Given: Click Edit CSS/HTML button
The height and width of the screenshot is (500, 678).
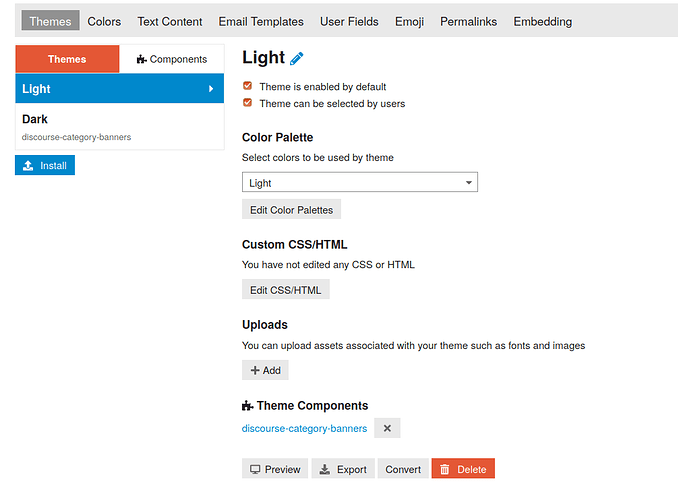Looking at the screenshot, I should (286, 289).
